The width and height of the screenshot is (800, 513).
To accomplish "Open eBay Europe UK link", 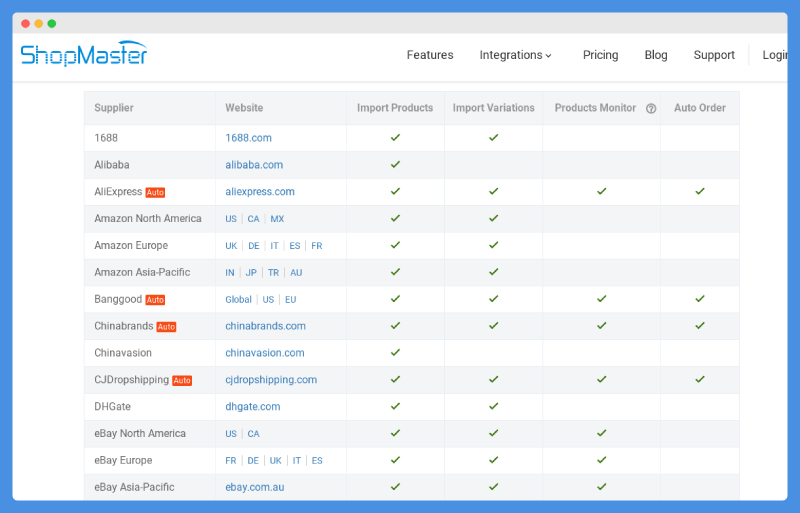I will click(x=276, y=461).
